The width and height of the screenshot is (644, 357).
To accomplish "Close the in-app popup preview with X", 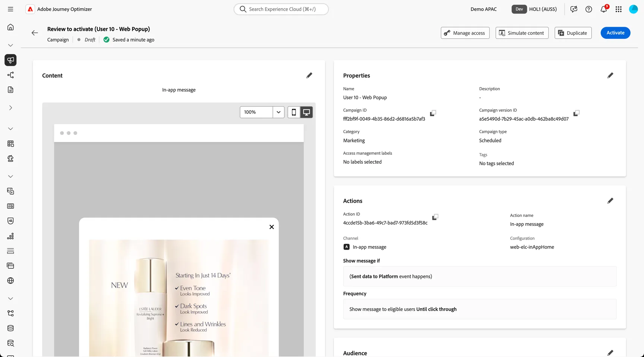I will tap(272, 227).
